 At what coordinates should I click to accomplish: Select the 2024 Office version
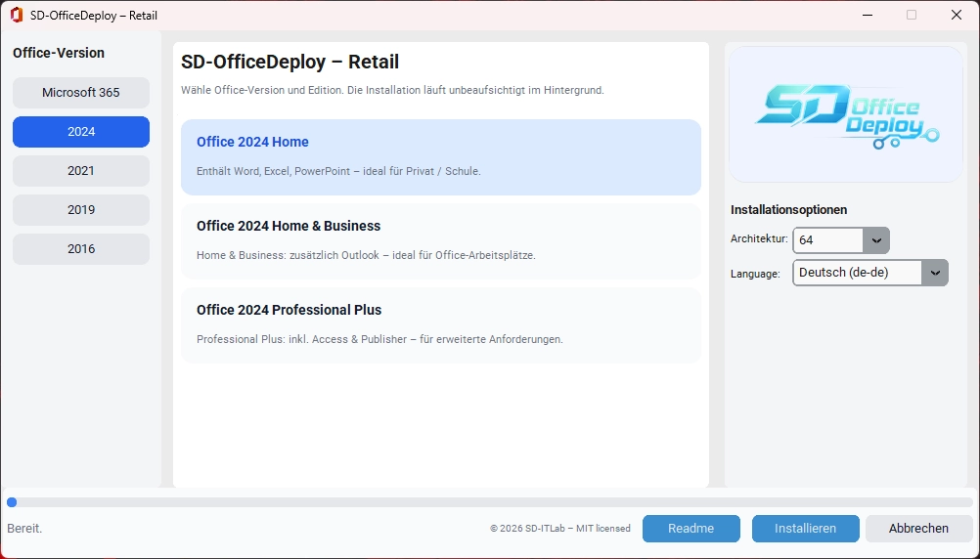click(81, 132)
